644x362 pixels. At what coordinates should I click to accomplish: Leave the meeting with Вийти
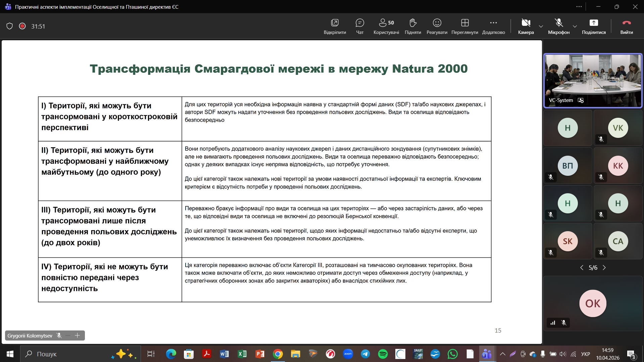click(626, 26)
